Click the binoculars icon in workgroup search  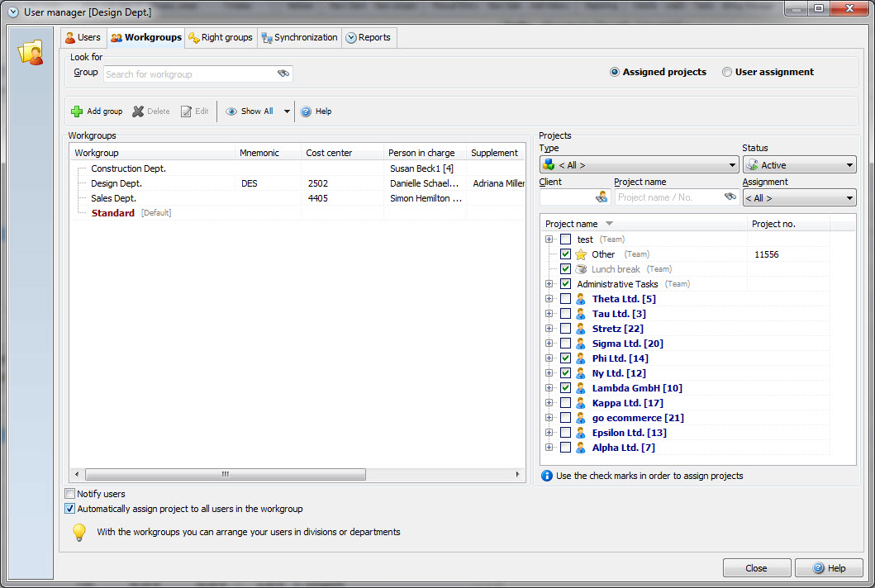[283, 74]
